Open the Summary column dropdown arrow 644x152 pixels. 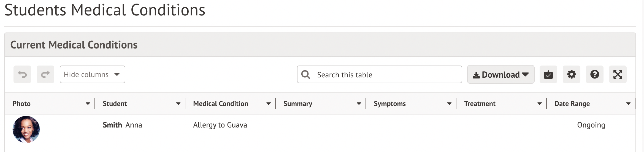point(359,104)
